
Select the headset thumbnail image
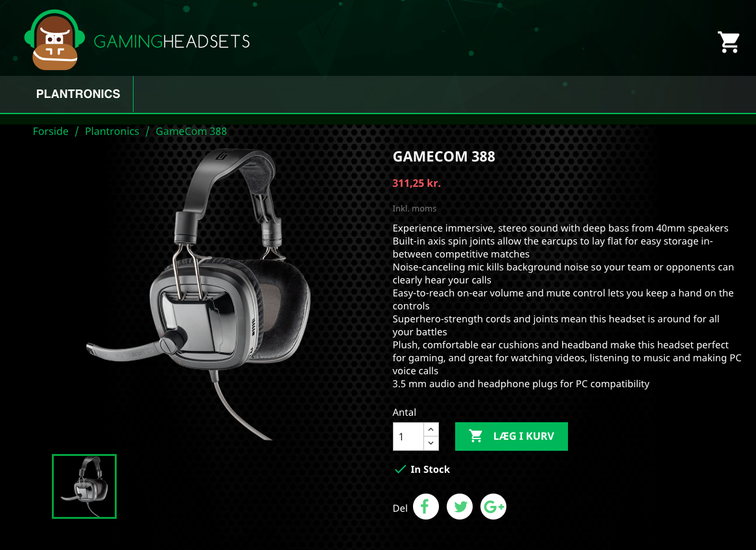[84, 486]
